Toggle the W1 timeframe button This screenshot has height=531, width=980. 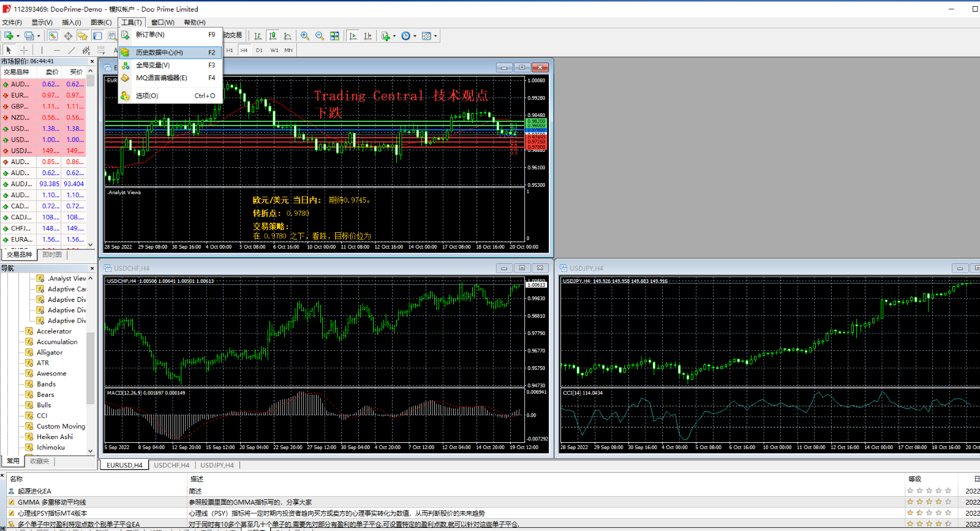point(274,50)
